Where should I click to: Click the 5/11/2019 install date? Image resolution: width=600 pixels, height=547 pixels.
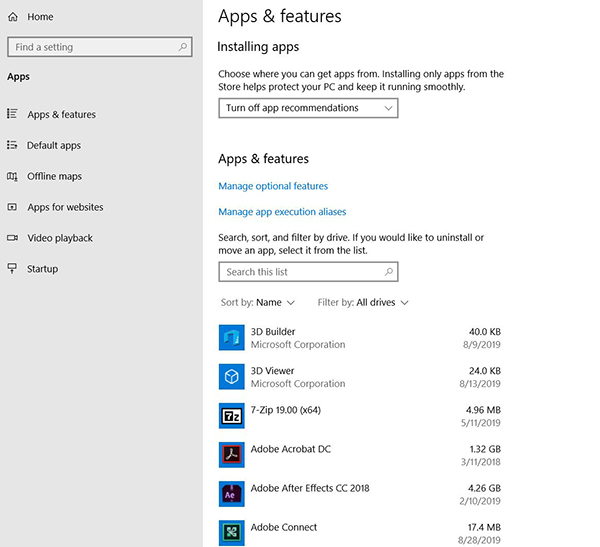481,423
